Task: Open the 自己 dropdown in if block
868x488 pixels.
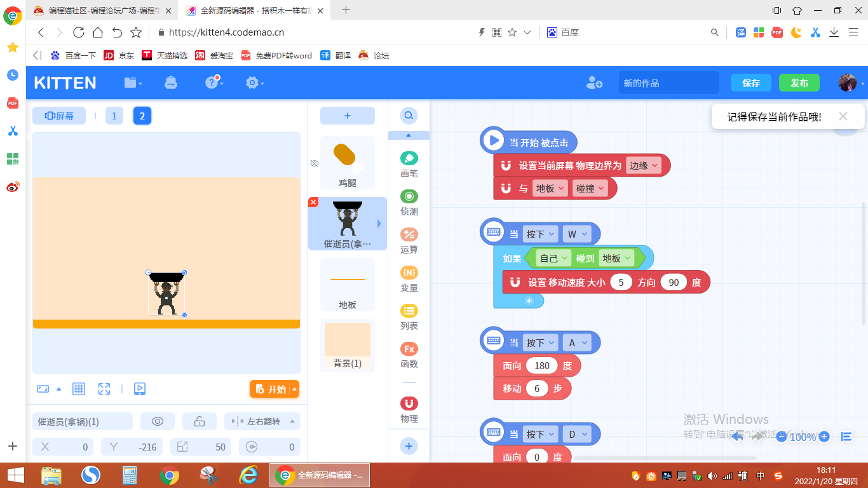Action: [x=553, y=258]
